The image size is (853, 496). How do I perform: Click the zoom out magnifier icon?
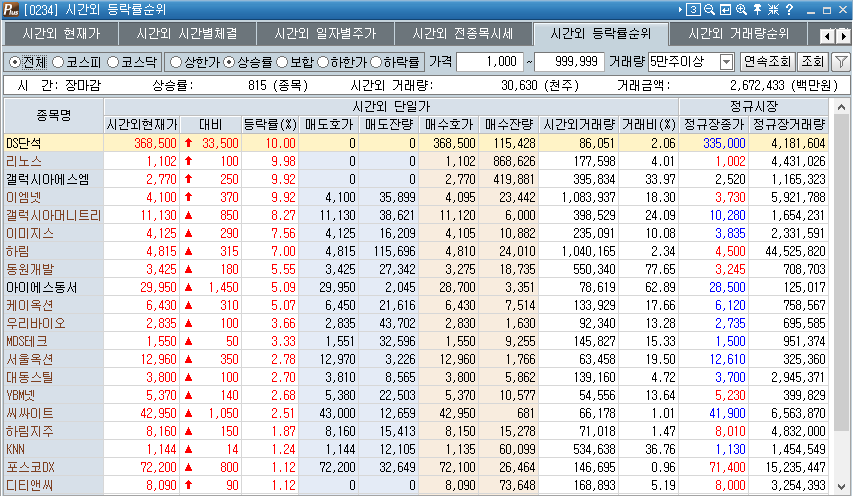point(709,10)
